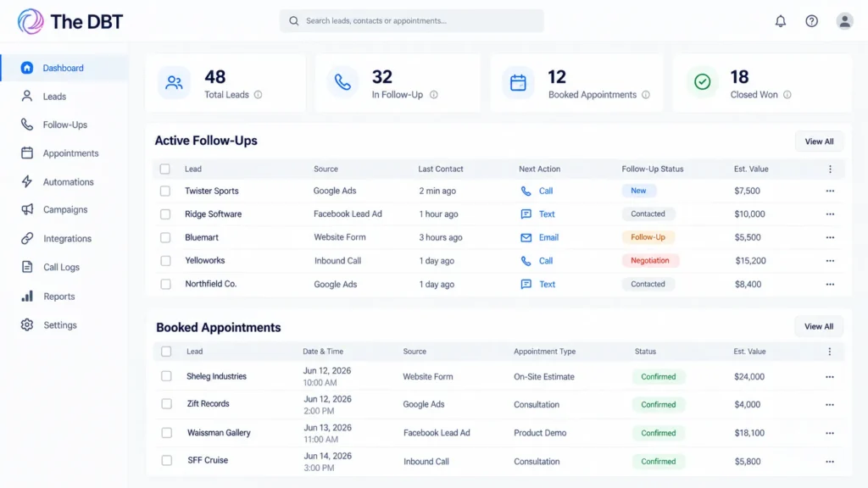Check the Waissman Gallery row checkbox
The height and width of the screenshot is (488, 868).
click(x=167, y=433)
